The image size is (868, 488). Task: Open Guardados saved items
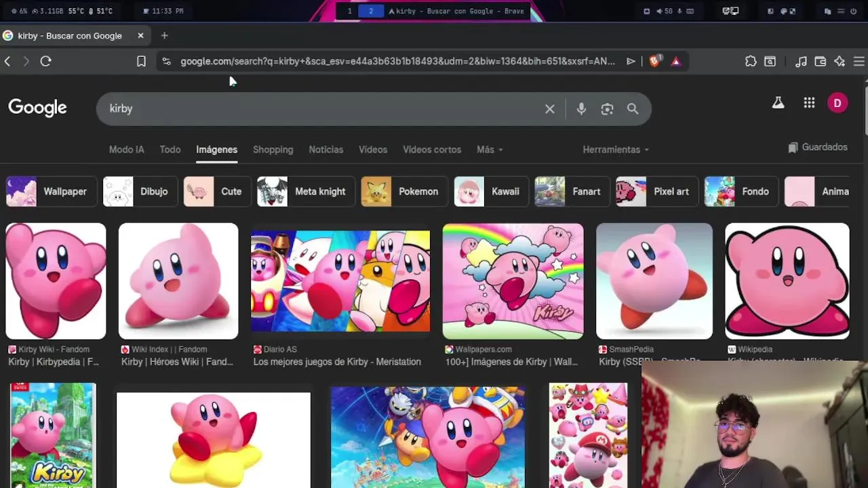click(x=818, y=147)
